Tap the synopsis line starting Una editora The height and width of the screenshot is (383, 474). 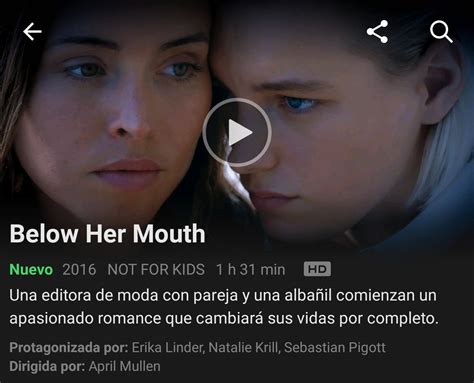tap(223, 296)
